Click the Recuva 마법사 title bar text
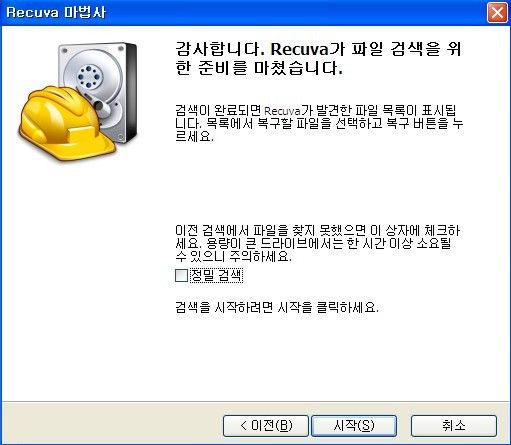 click(56, 13)
